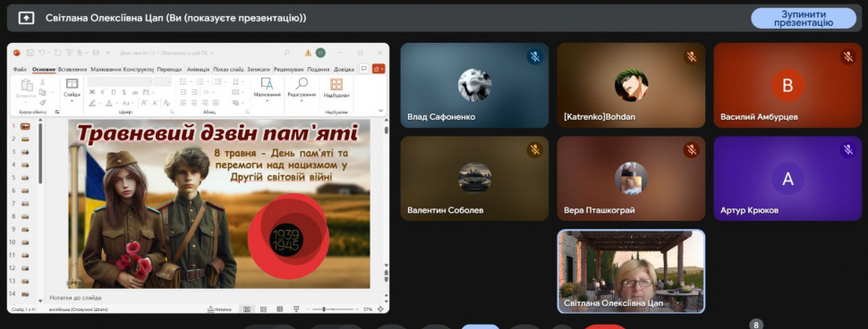
Task: Click the zoom slider in PowerPoint status bar
Action: pos(333,309)
